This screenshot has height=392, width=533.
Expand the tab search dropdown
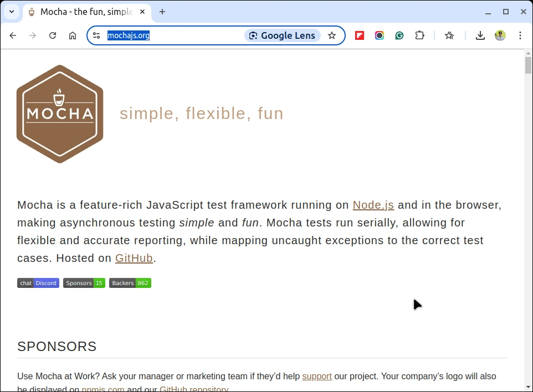[12, 12]
